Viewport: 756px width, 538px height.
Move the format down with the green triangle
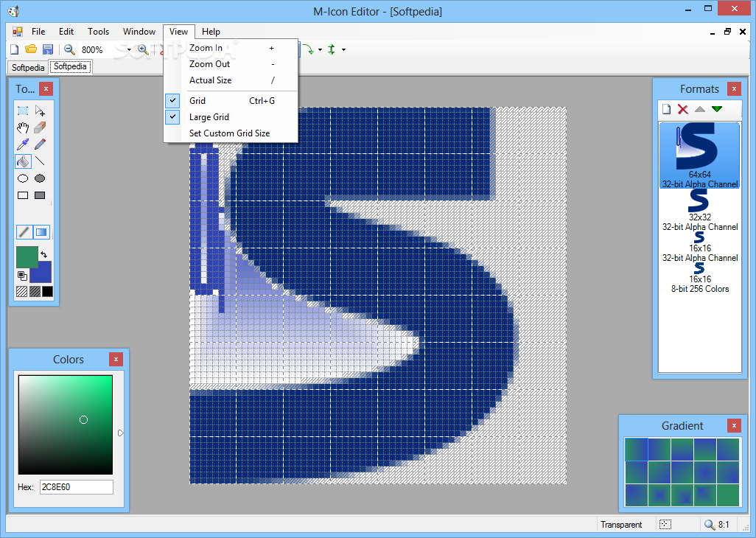[x=717, y=109]
